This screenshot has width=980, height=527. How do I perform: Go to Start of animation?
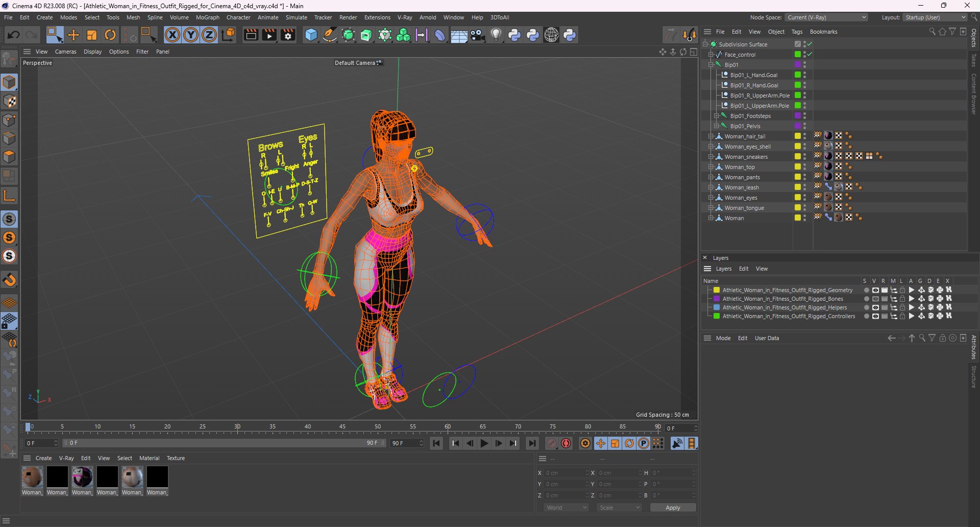tap(437, 443)
